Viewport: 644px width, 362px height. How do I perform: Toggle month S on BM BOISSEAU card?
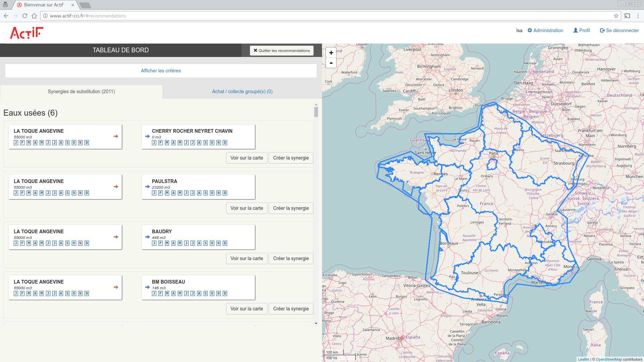coord(206,294)
